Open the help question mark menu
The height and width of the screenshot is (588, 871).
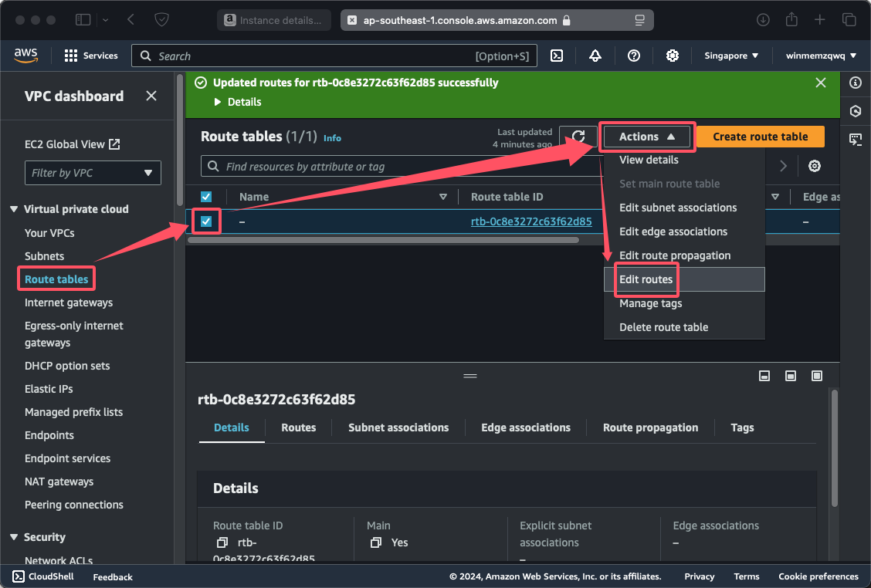tap(634, 56)
